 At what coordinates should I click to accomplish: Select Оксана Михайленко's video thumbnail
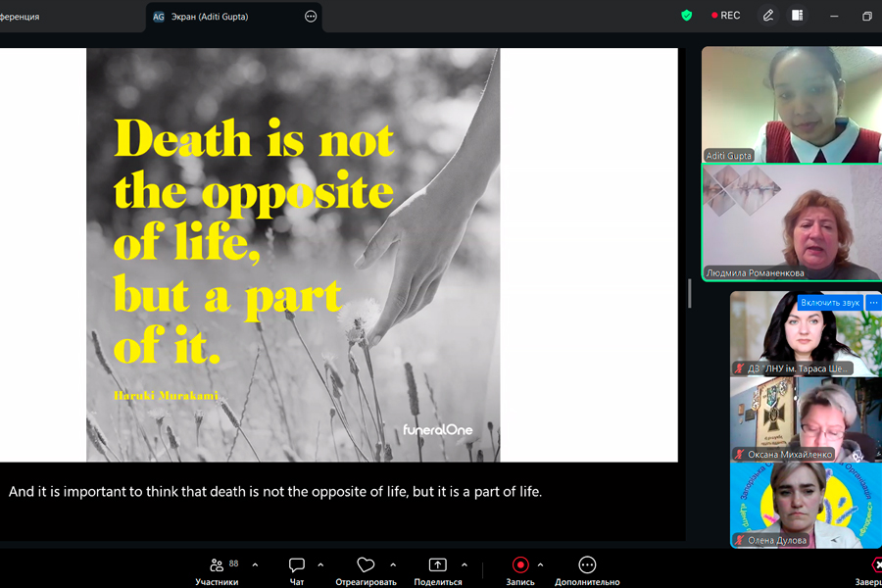click(x=806, y=419)
